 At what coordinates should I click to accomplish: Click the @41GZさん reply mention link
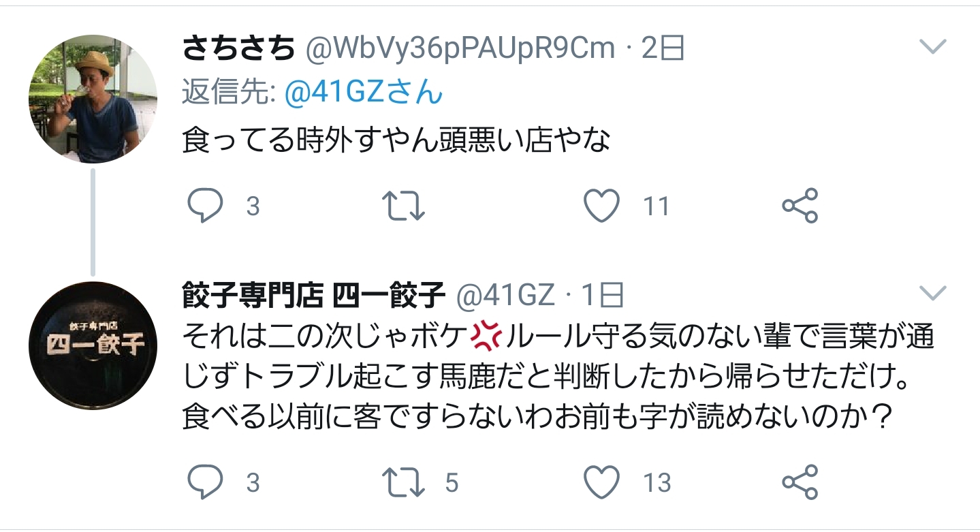(363, 93)
